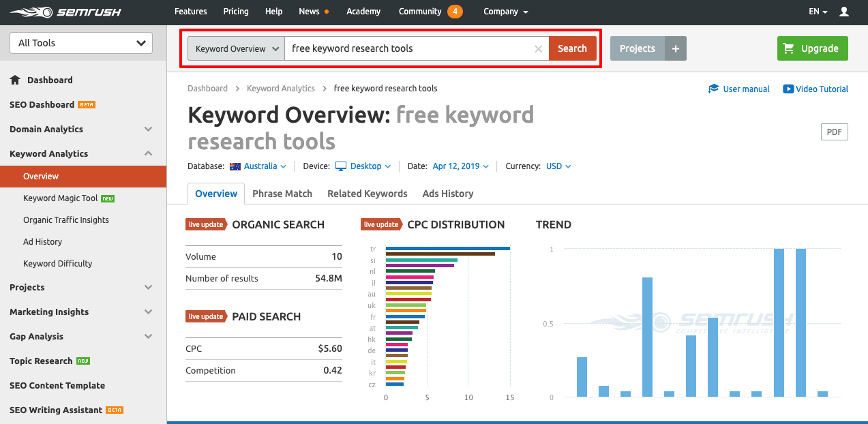Click the 'tr' bar in CPC Distribution

[x=448, y=248]
